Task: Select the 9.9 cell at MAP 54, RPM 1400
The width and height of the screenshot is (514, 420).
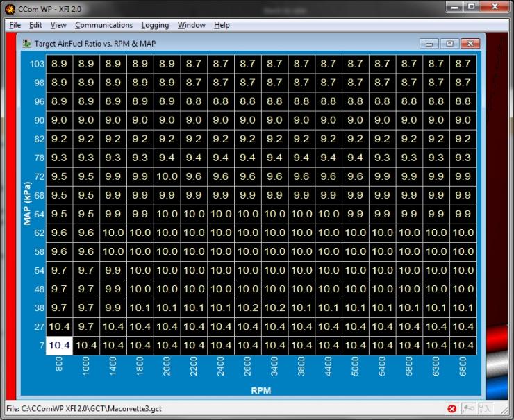Action: tap(113, 270)
